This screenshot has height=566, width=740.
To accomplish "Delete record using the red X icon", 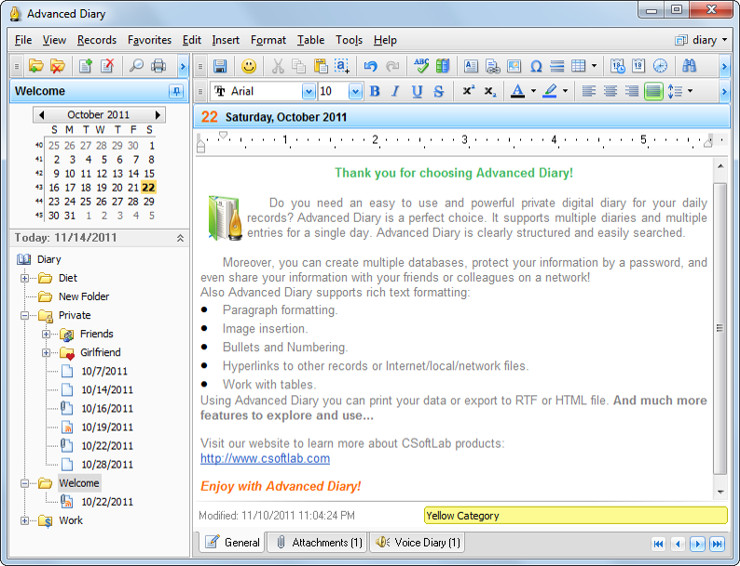I will coord(108,66).
